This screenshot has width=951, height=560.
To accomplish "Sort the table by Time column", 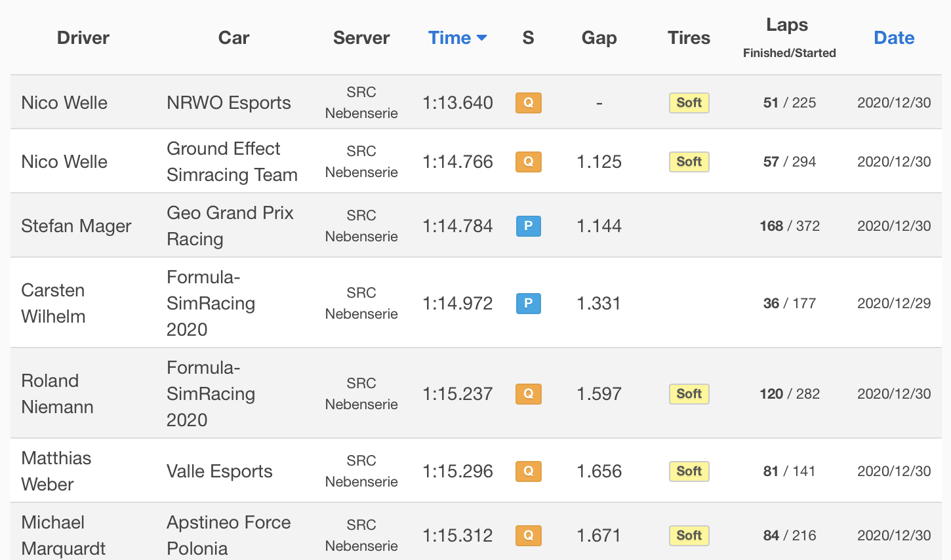I will pos(449,38).
